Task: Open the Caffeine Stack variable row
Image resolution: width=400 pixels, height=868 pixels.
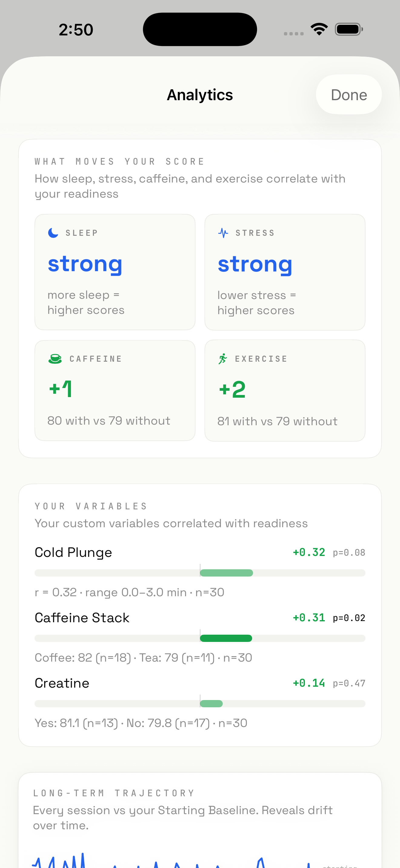Action: [x=82, y=618]
